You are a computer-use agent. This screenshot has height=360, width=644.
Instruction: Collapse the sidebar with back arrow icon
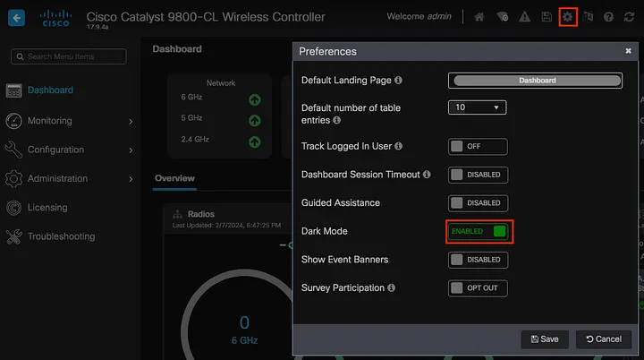pos(17,17)
